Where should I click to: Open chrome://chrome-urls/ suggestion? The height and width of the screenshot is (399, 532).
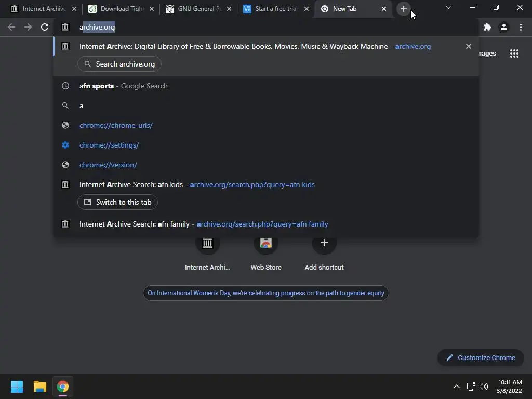266,125
